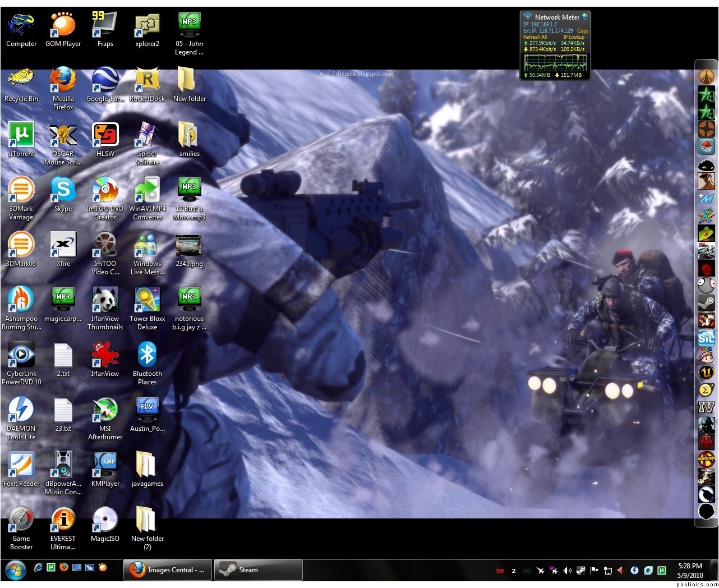Screen dimensions: 719x588
Task: Open the µTorrent desktop shortcut
Action: click(x=21, y=135)
